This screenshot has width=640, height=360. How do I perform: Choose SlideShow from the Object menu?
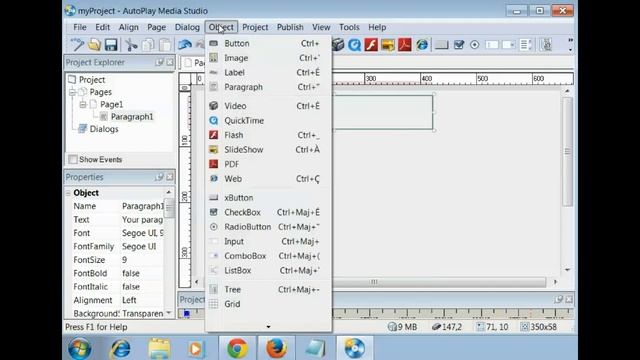click(269, 150)
